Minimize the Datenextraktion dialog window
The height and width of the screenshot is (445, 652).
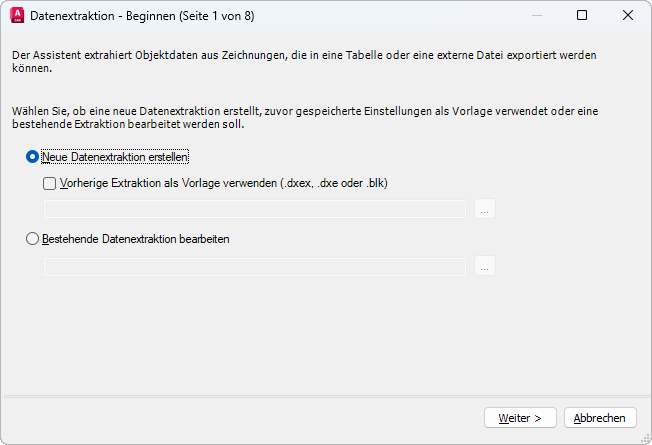pos(536,16)
